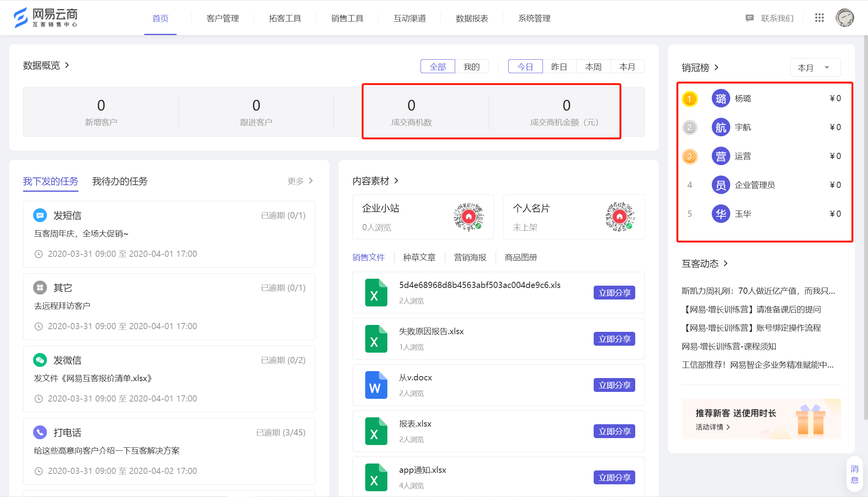Click the page vertical scrollbar
This screenshot has width=868, height=497.
tap(865, 227)
